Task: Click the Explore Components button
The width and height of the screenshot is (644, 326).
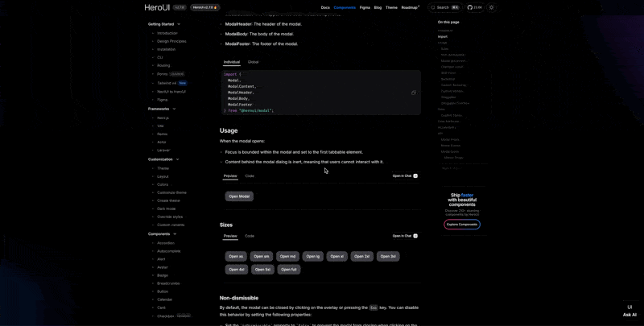Action: 462,225
